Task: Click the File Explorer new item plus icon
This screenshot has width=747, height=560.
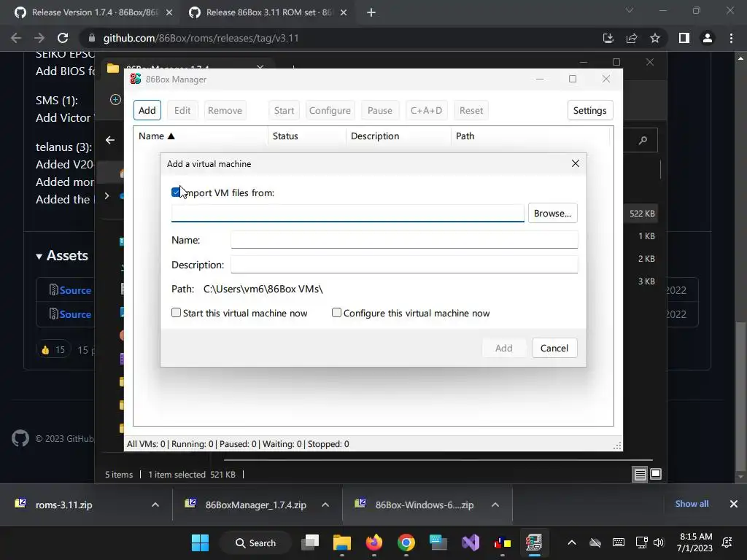Action: pos(115,99)
